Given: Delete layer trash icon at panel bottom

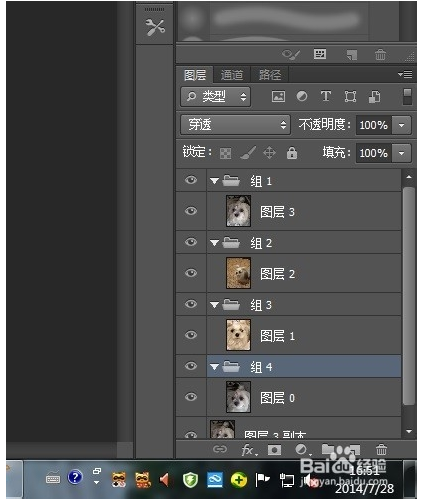Looking at the screenshot, I should coord(381,450).
